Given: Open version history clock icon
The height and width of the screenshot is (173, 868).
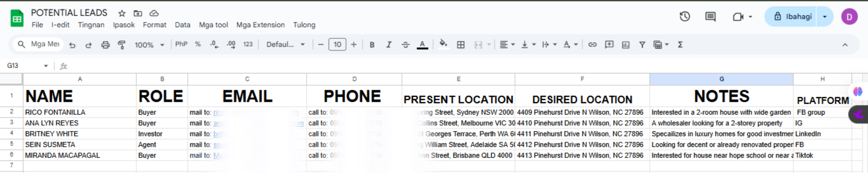Looking at the screenshot, I should [684, 16].
